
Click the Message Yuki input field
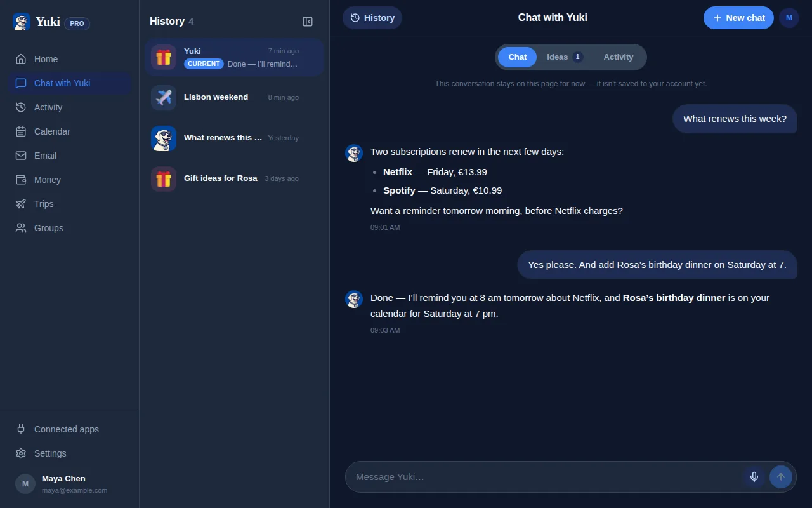[546, 477]
